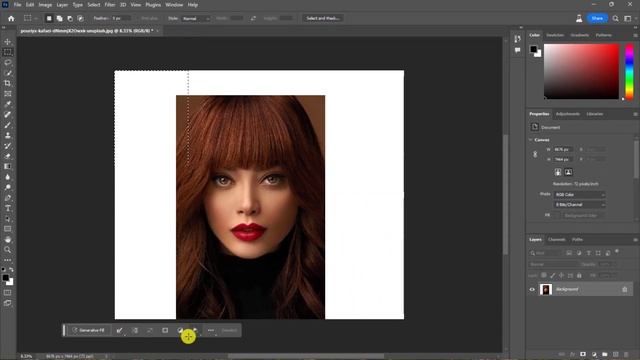Select Intersect with selection mode

(81, 18)
